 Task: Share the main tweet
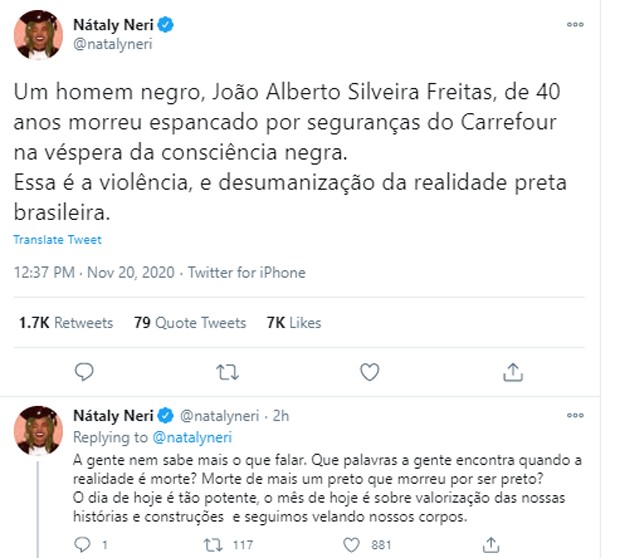(512, 372)
